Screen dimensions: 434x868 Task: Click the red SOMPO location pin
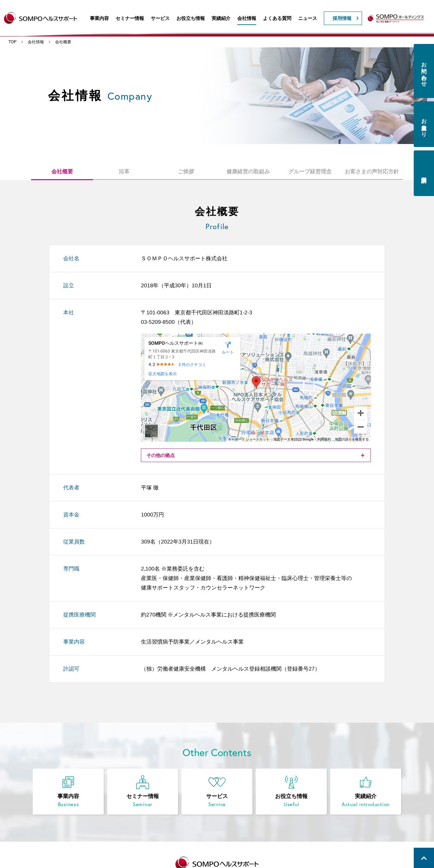tap(256, 382)
